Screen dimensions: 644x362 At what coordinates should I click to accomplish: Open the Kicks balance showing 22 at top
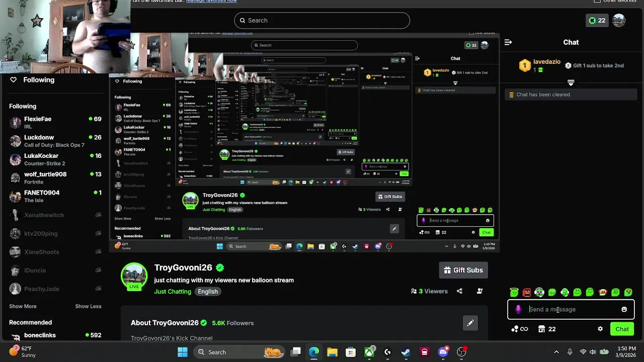(597, 21)
